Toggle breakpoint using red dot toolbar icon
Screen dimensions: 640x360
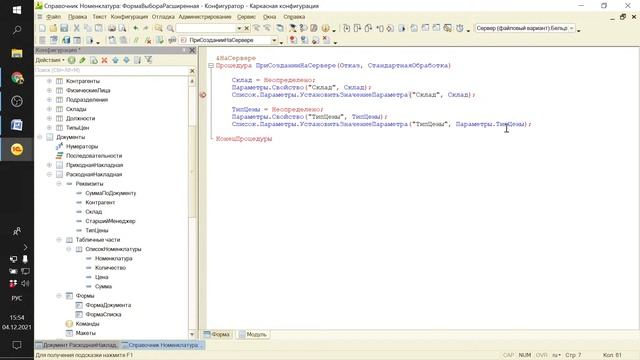pos(293,40)
